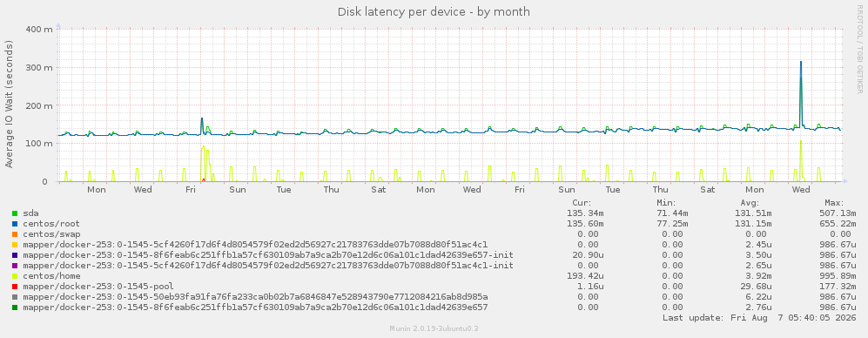This screenshot has height=338, width=868.
Task: Select the 'sda' legend label
Action: [x=30, y=213]
